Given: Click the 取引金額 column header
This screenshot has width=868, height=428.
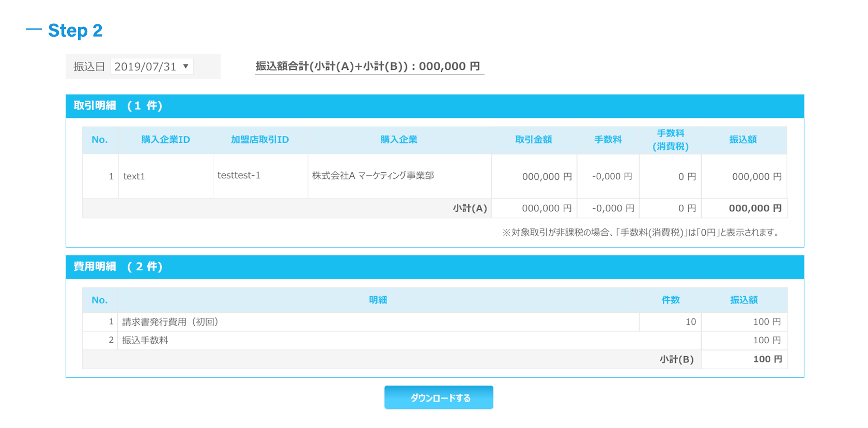Looking at the screenshot, I should (x=534, y=140).
